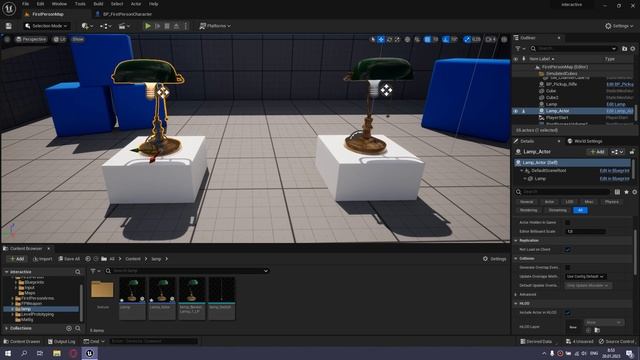Click the favorites star icon in Details
The width and height of the screenshot is (640, 360).
point(626,192)
